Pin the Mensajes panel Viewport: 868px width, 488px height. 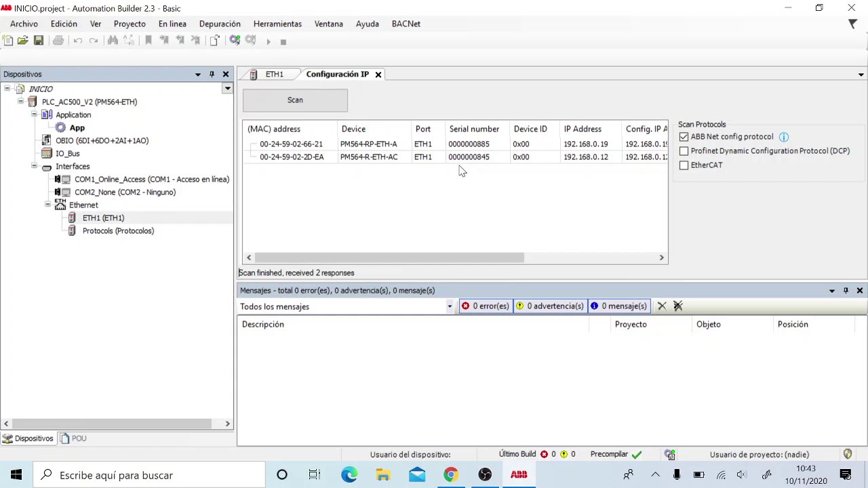pos(846,291)
